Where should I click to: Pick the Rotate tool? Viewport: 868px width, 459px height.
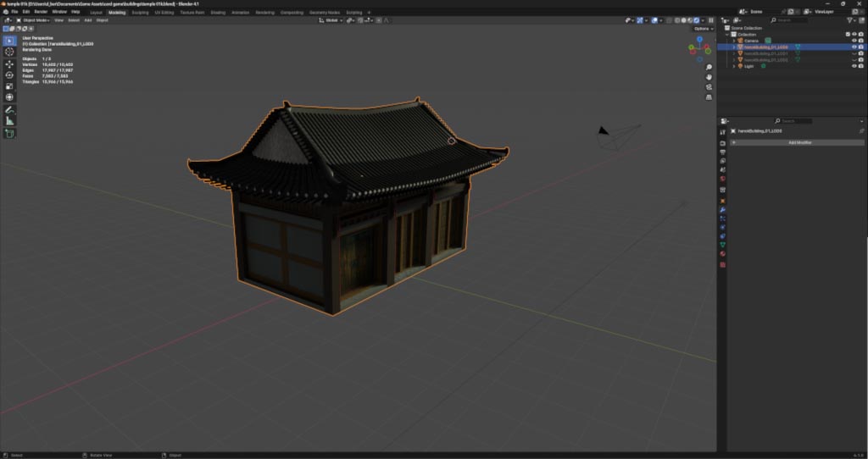[9, 75]
